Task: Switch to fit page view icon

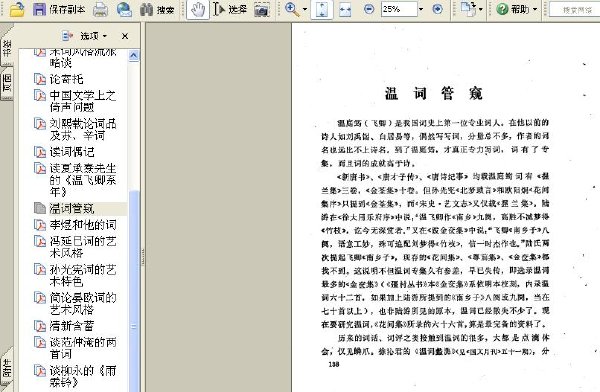Action: [321, 9]
